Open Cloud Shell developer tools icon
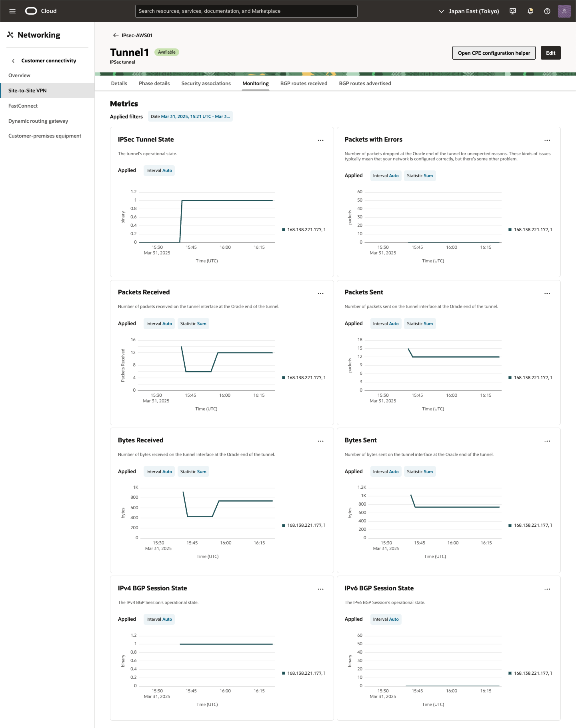The image size is (576, 728). click(513, 11)
